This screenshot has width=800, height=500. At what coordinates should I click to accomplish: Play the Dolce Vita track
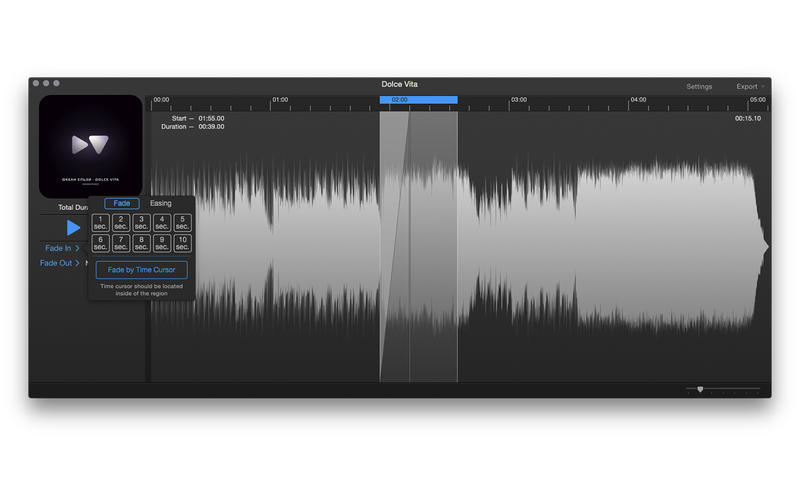coord(73,228)
